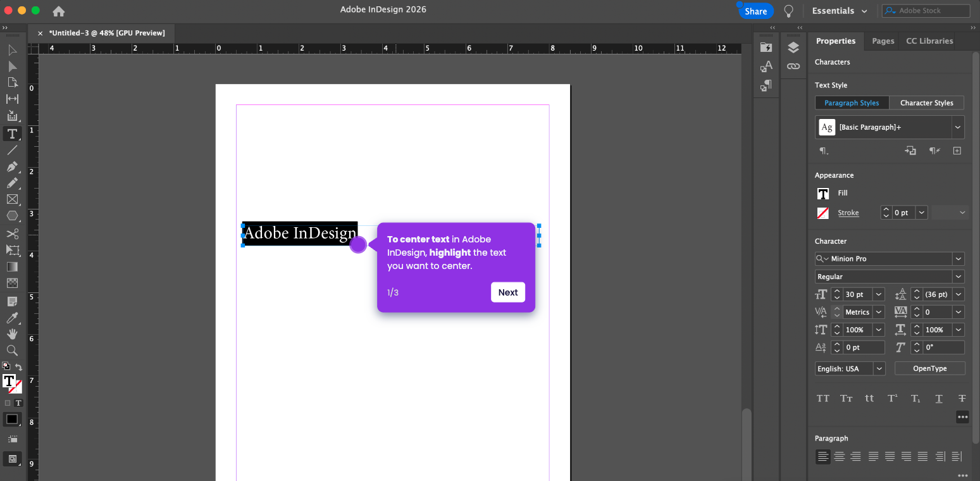
Task: Open the Stroke options link
Action: (x=848, y=213)
